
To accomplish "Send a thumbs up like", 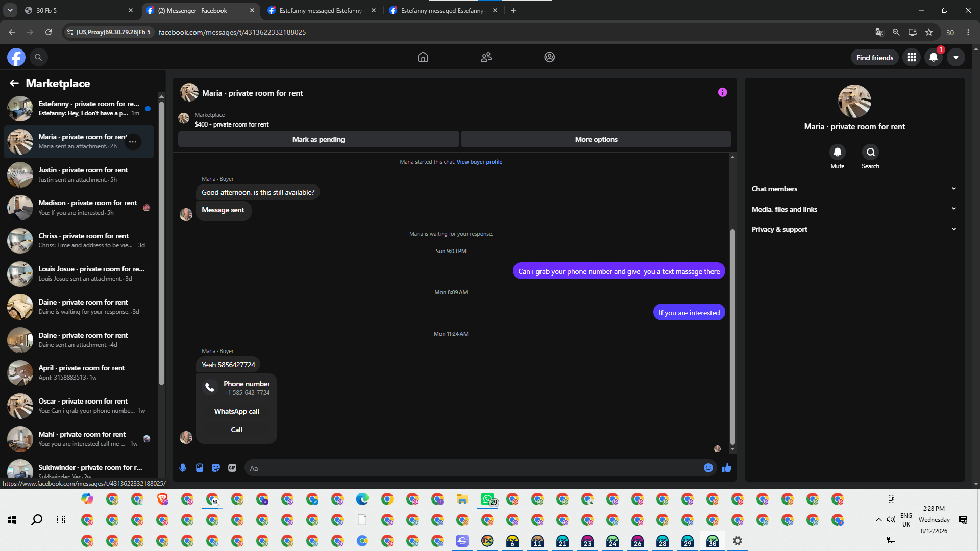I will 727,468.
